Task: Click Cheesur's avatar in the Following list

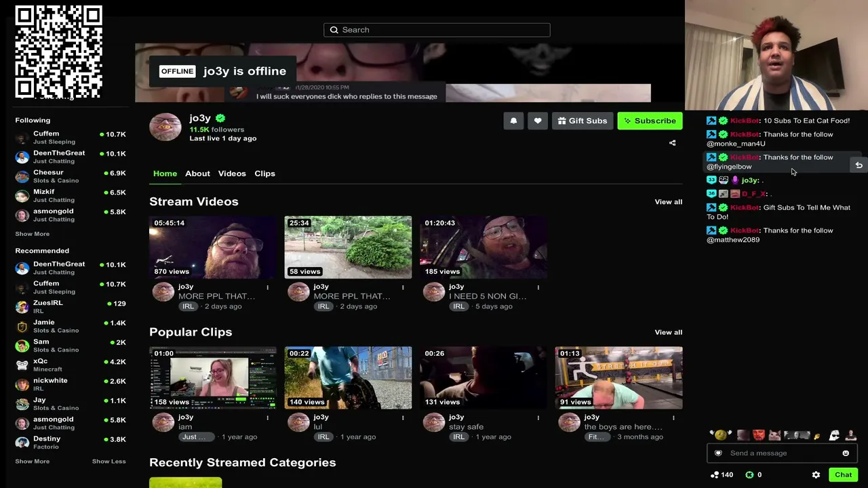Action: click(x=22, y=176)
